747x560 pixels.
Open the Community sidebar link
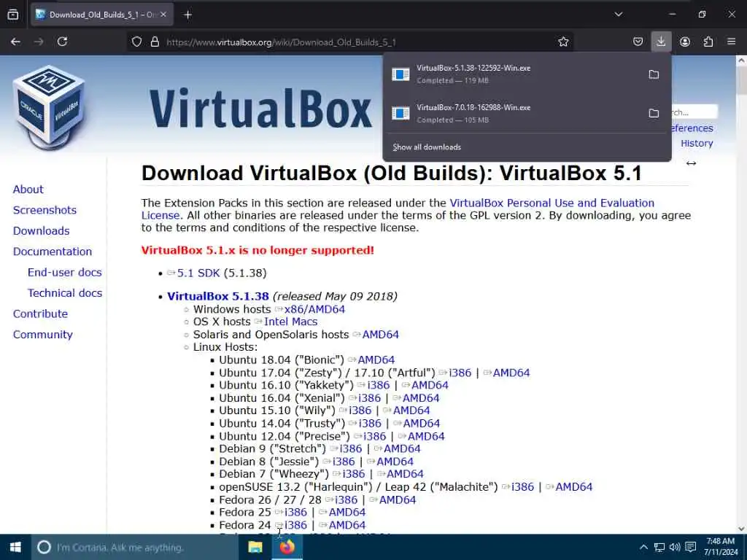click(43, 335)
